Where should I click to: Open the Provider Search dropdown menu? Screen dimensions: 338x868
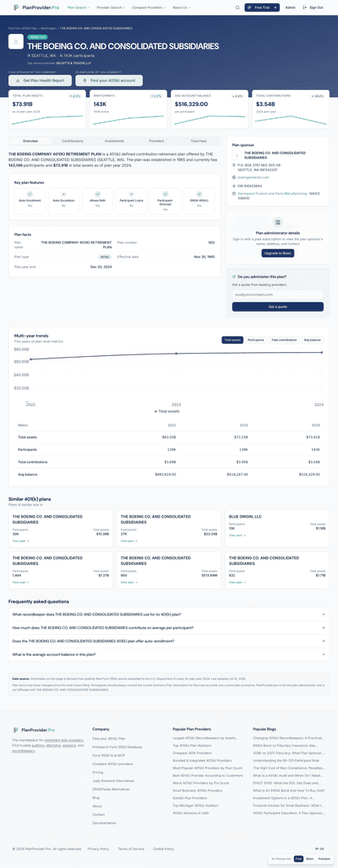[111, 8]
